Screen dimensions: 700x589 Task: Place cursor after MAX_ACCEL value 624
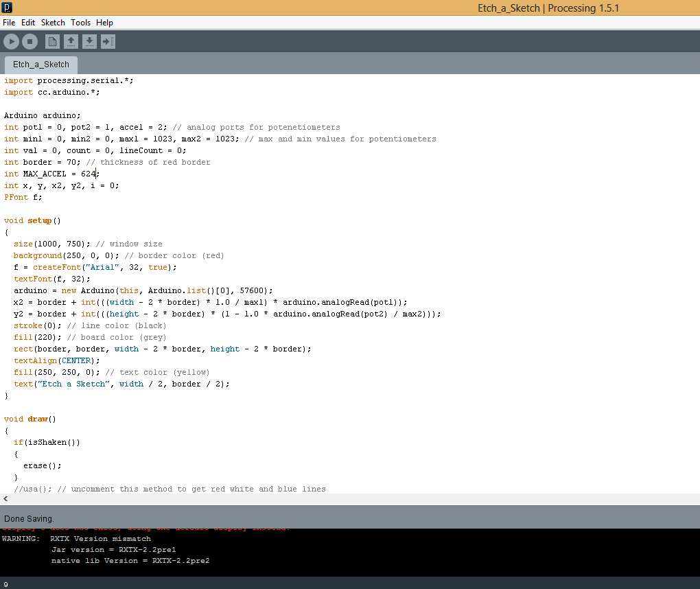97,174
